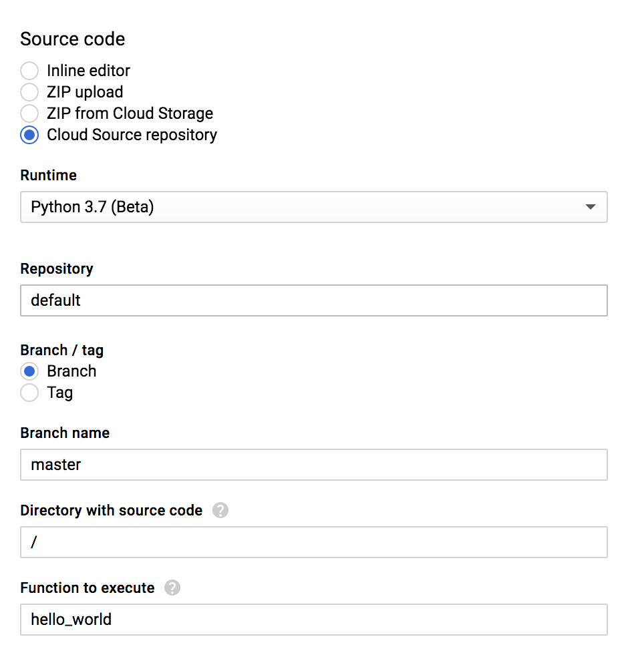Image resolution: width=644 pixels, height=665 pixels.
Task: Click the Directory with source code field
Action: tap(314, 542)
